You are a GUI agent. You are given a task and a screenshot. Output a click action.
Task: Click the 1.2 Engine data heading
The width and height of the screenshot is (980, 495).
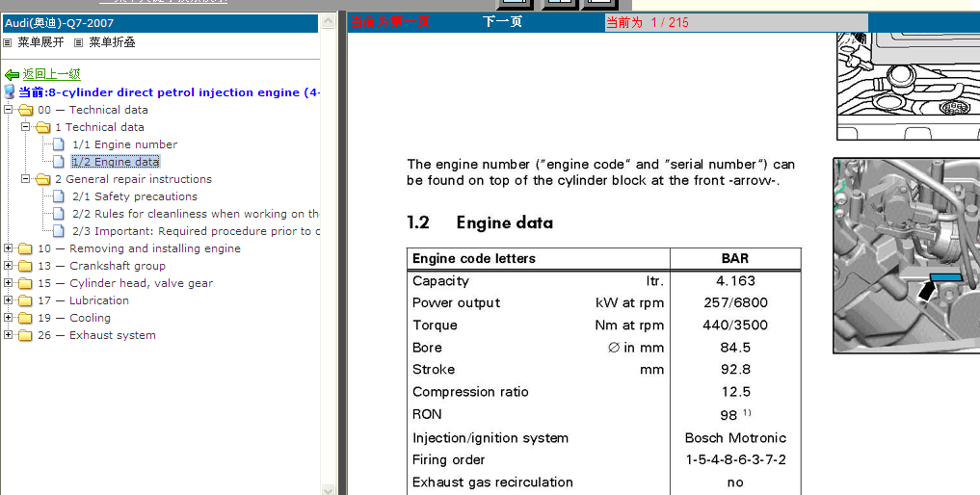(479, 223)
